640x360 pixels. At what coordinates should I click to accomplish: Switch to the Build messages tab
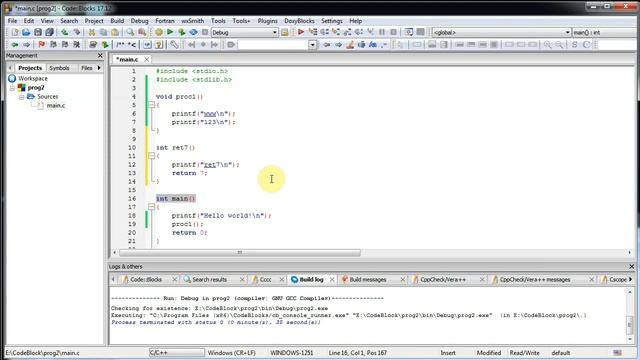coord(367,280)
